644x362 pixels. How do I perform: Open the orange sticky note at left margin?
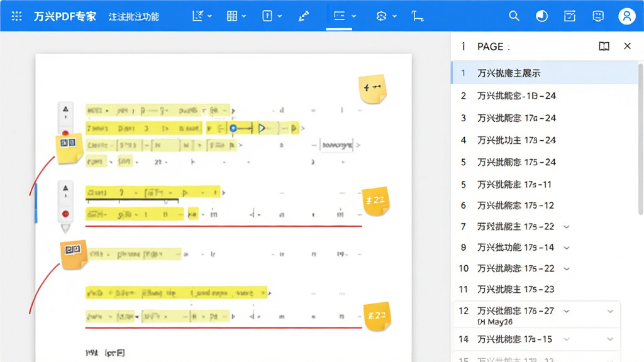point(74,255)
